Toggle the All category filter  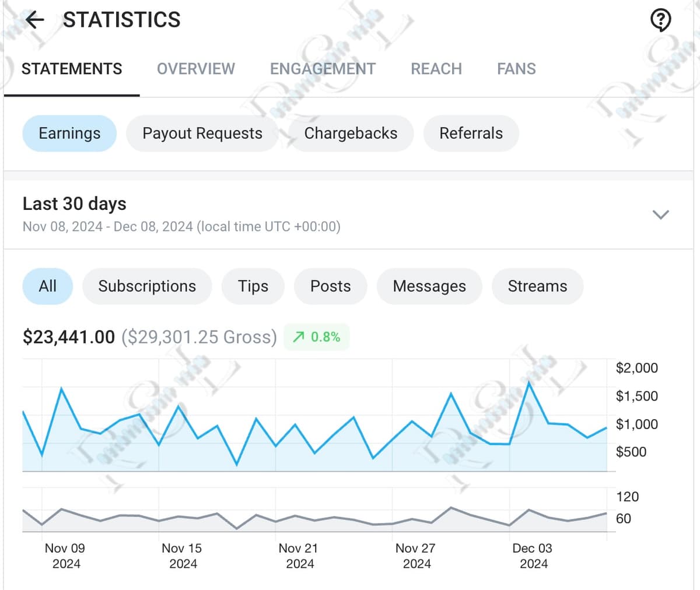[x=47, y=286]
